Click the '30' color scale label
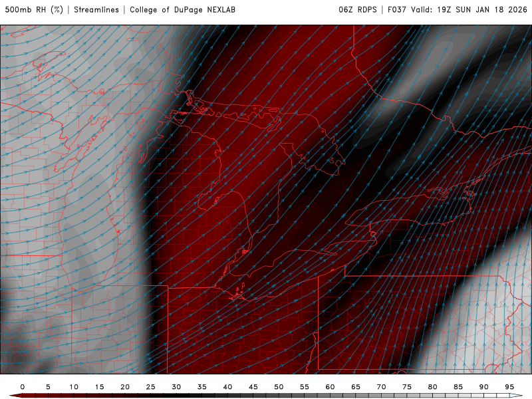Image resolution: width=532 pixels, height=399 pixels. pos(176,387)
